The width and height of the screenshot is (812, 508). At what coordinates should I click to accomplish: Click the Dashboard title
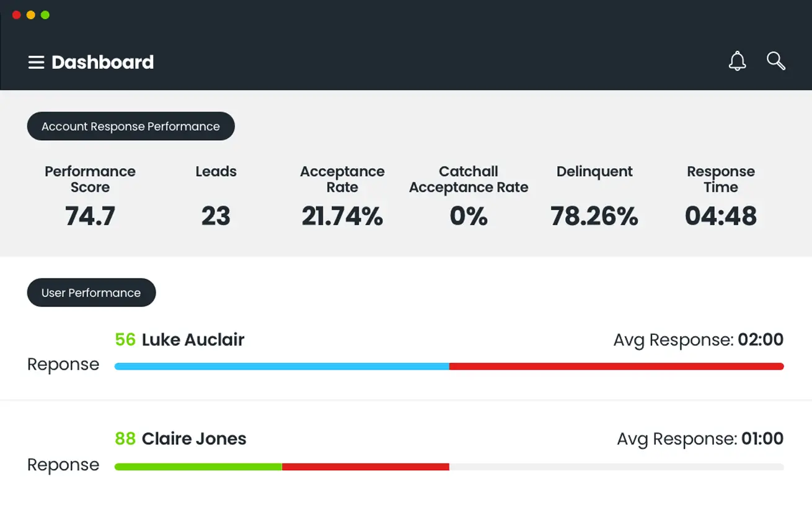(x=103, y=62)
